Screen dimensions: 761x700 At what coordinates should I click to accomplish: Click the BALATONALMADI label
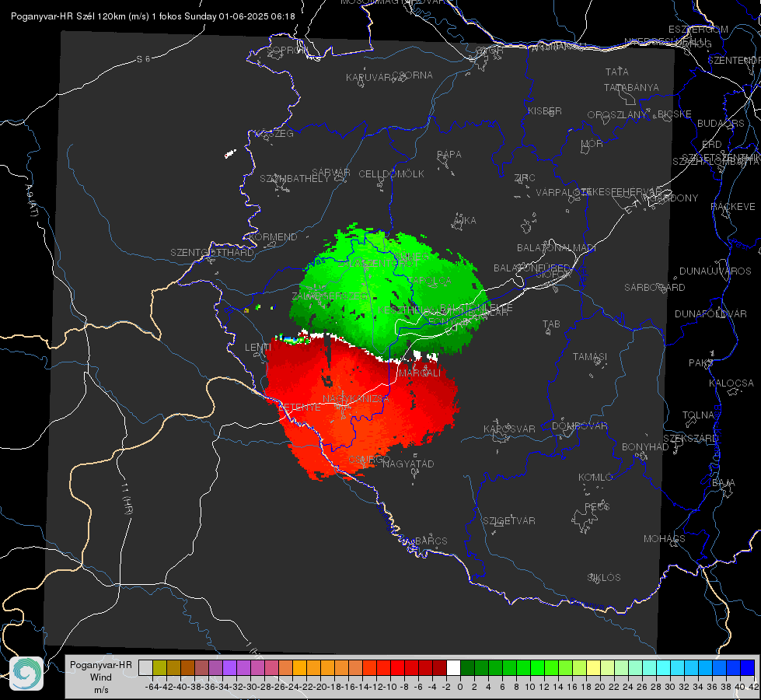[x=557, y=248]
